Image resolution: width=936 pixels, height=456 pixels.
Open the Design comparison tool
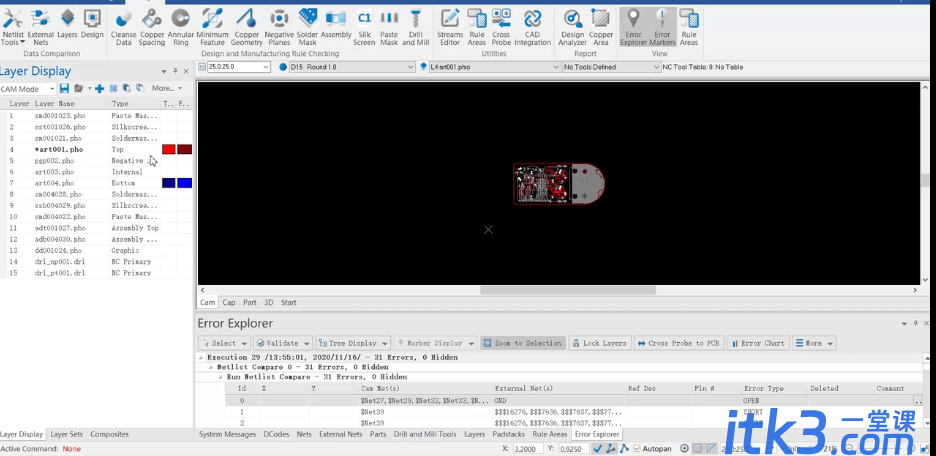point(92,24)
